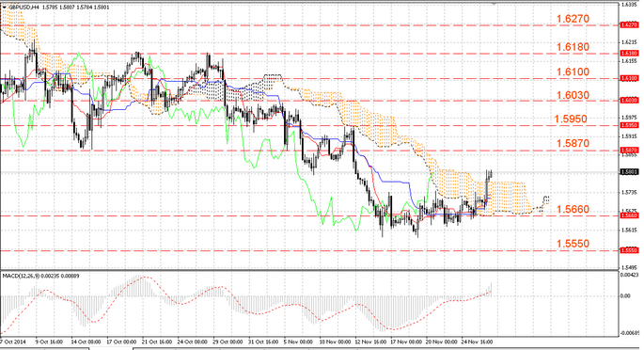Select the red 1.5950 tag on the price axis
The width and height of the screenshot is (644, 350).
pyautogui.click(x=629, y=125)
